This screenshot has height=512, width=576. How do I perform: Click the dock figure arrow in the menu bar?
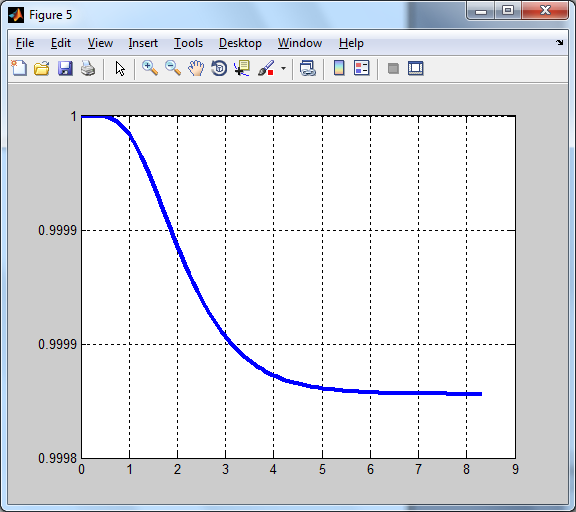[x=559, y=43]
